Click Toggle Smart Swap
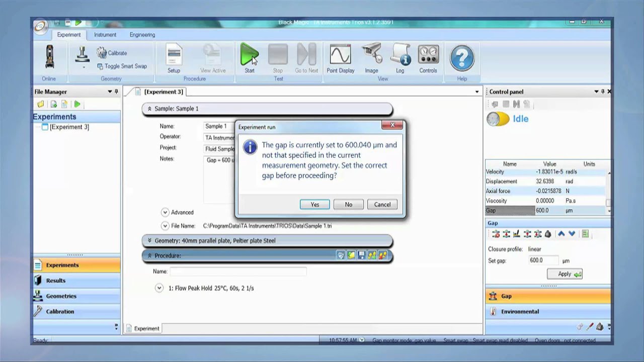 pos(122,66)
